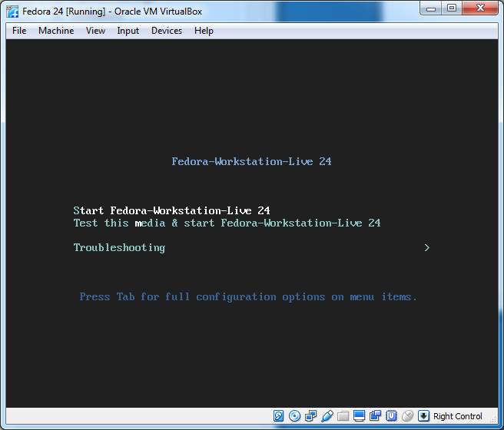Close the Fedora 24 VirtualBox window

(480, 8)
